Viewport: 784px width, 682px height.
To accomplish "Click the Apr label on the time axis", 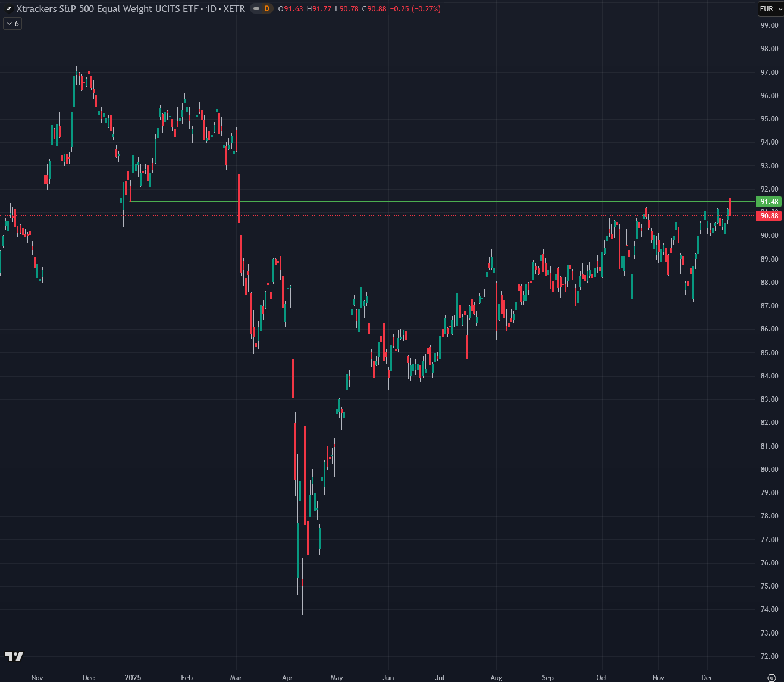I will [x=287, y=677].
